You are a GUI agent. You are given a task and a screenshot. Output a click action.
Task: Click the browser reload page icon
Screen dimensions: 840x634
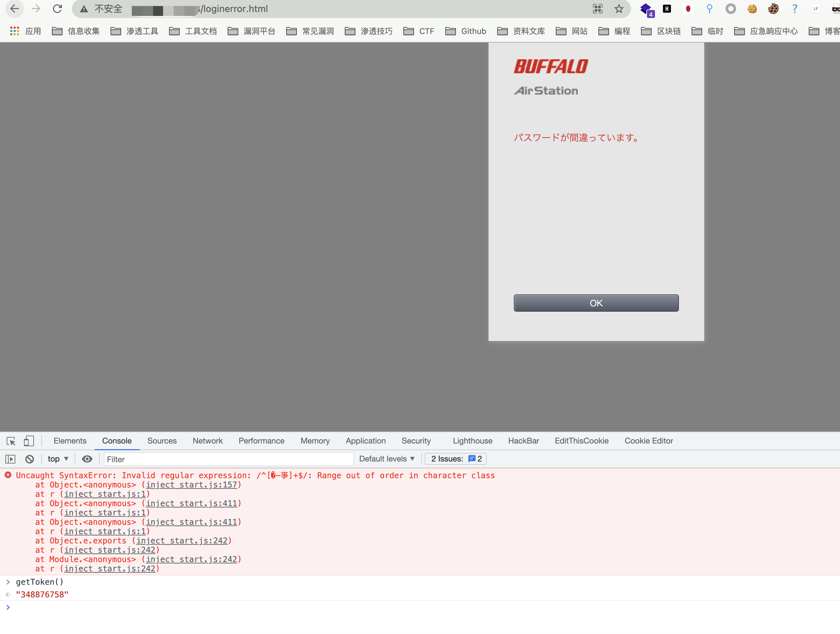pos(57,9)
